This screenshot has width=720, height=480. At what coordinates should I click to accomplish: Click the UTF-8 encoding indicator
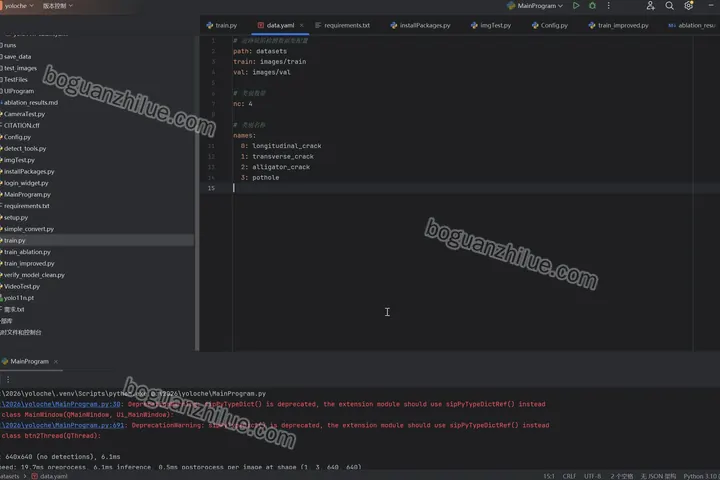tap(592, 476)
